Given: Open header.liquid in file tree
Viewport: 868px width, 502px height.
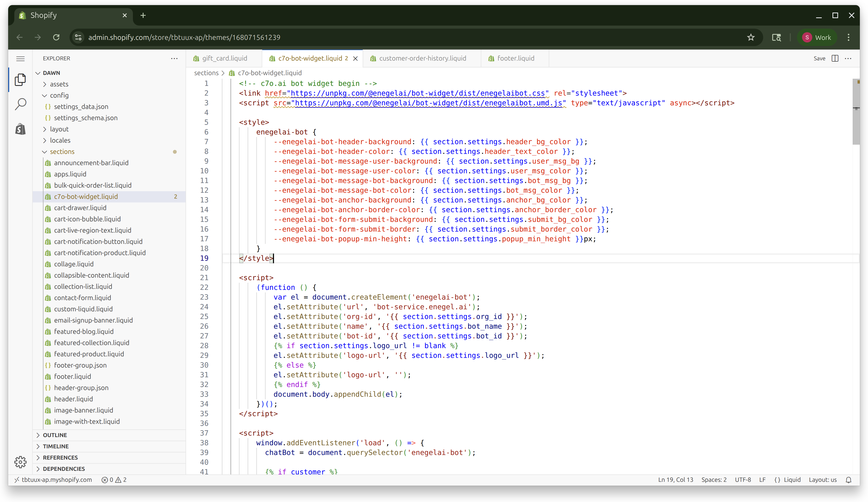Looking at the screenshot, I should (x=73, y=399).
